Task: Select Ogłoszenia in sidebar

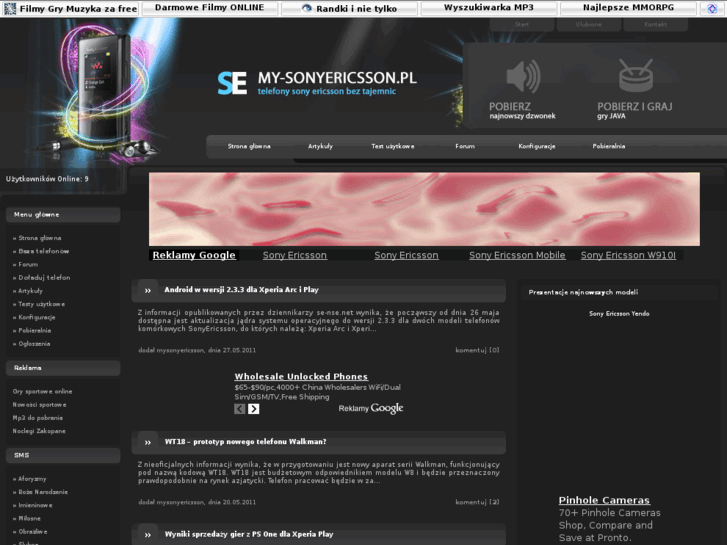Action: tap(34, 344)
